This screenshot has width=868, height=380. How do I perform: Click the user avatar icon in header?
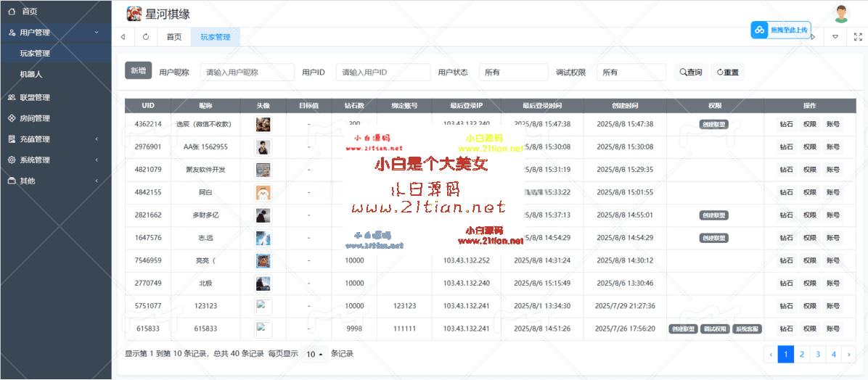[x=841, y=14]
